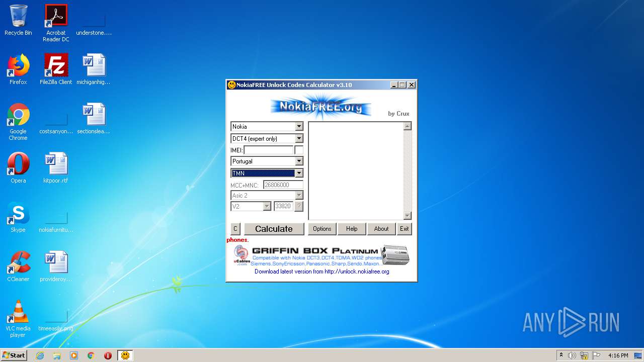Open the Help button
Viewport: 644px width, 362px height.
[x=352, y=229]
